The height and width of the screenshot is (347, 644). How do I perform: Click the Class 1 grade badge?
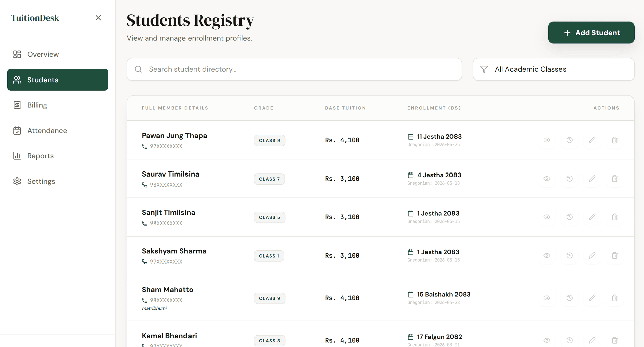(x=269, y=256)
